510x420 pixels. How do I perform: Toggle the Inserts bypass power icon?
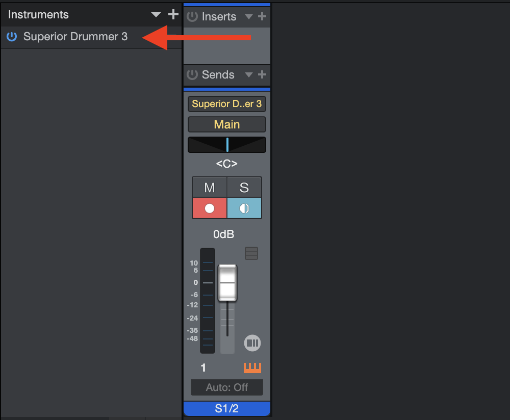(x=192, y=16)
